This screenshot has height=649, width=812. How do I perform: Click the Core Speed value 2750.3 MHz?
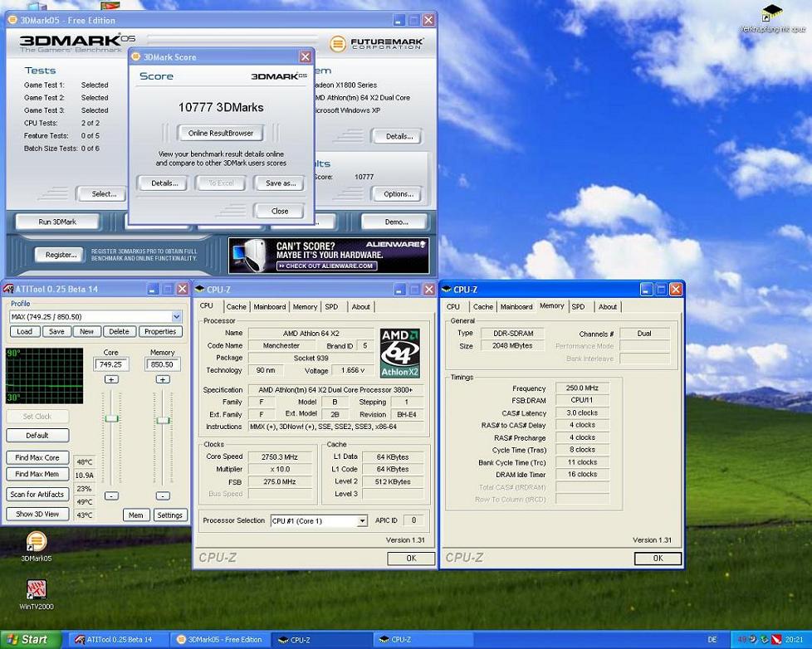280,457
